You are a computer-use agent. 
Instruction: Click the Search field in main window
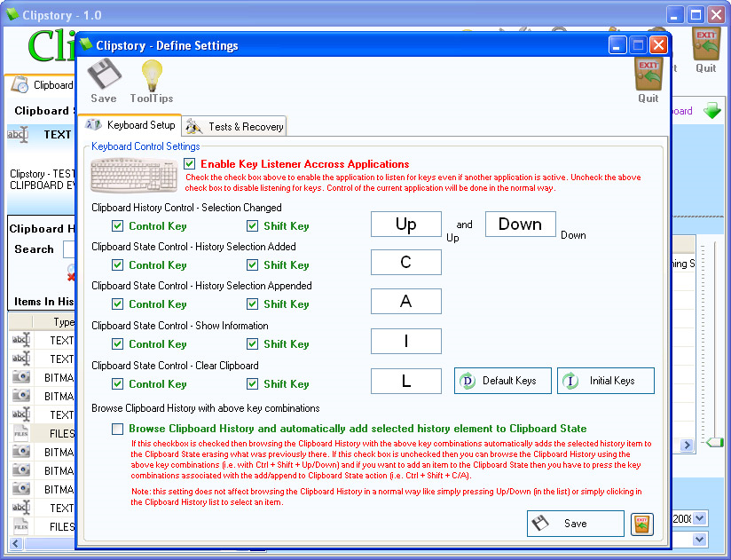[x=69, y=249]
